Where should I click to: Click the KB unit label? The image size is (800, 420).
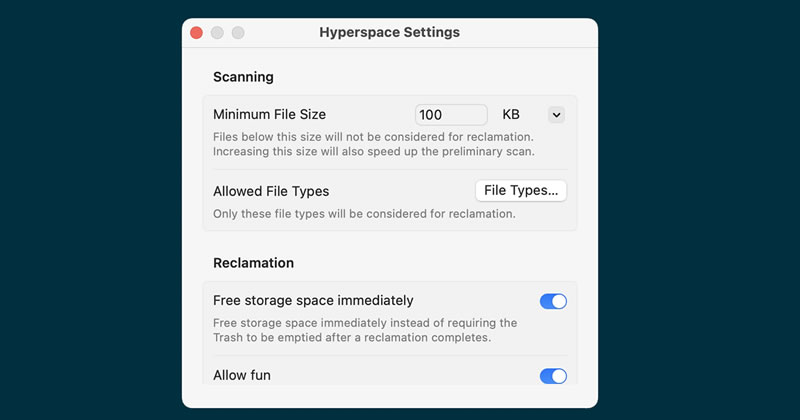click(x=511, y=114)
